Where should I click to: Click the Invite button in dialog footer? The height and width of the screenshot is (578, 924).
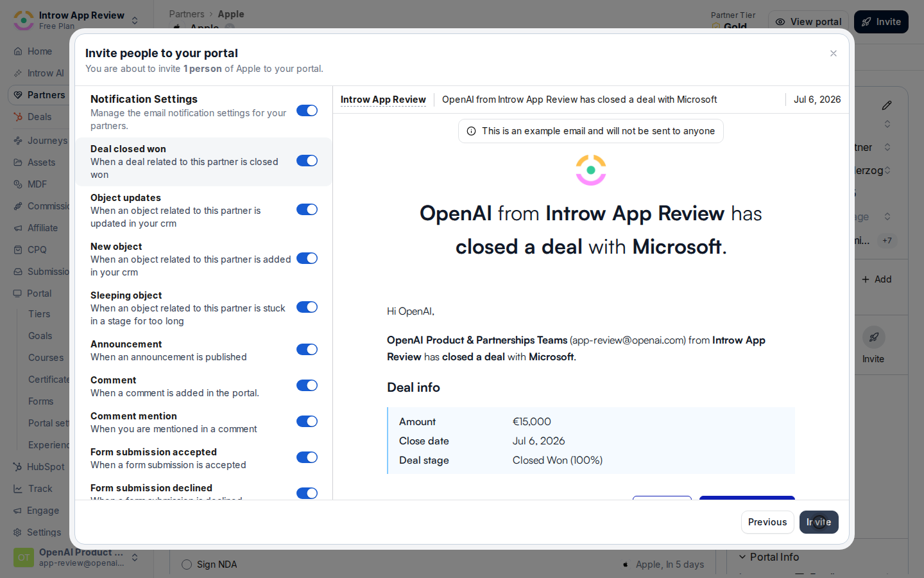pyautogui.click(x=819, y=522)
